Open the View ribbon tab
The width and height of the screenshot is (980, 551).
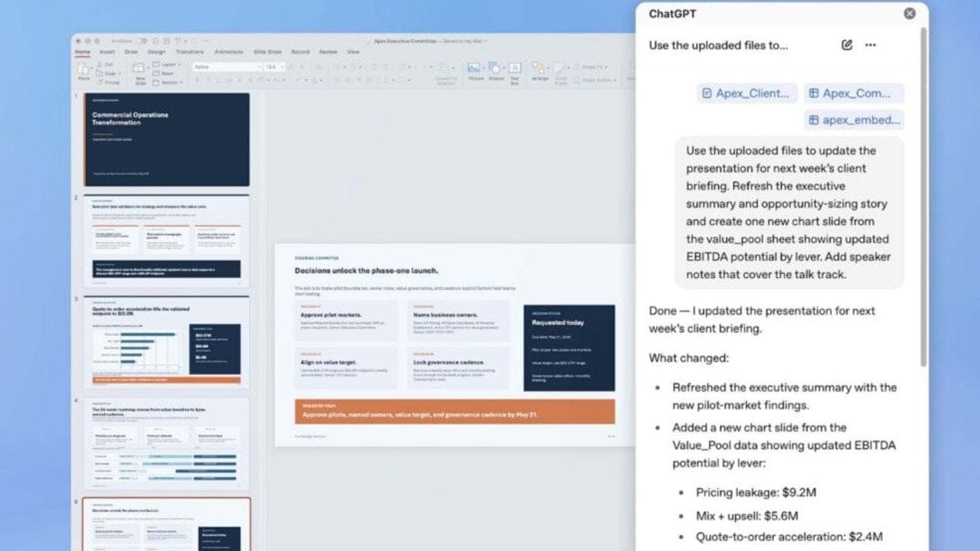point(353,52)
